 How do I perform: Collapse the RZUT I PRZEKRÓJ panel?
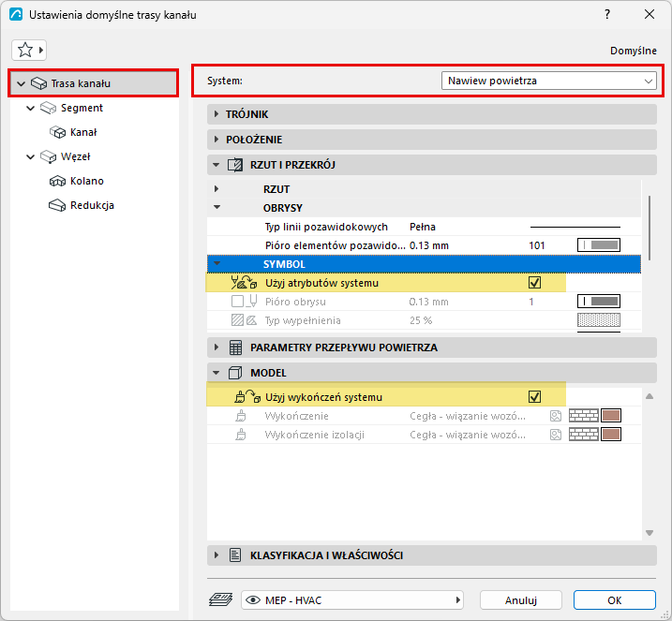coord(431,165)
